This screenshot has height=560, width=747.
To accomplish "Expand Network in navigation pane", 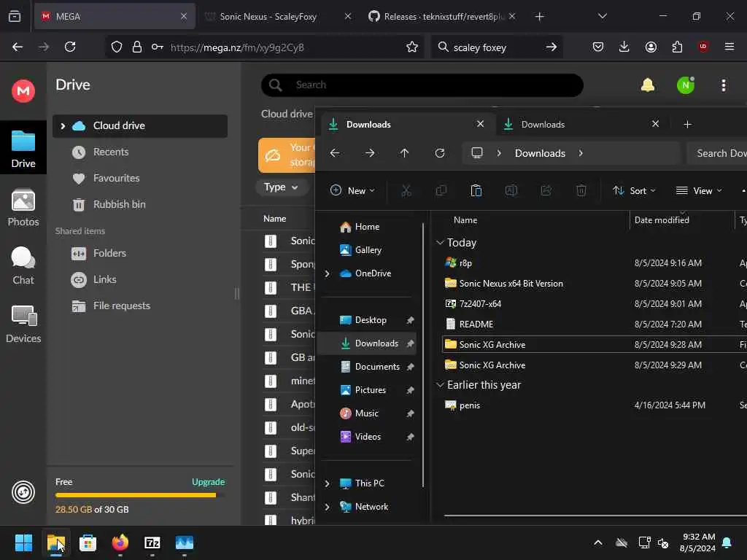I will coord(328,507).
